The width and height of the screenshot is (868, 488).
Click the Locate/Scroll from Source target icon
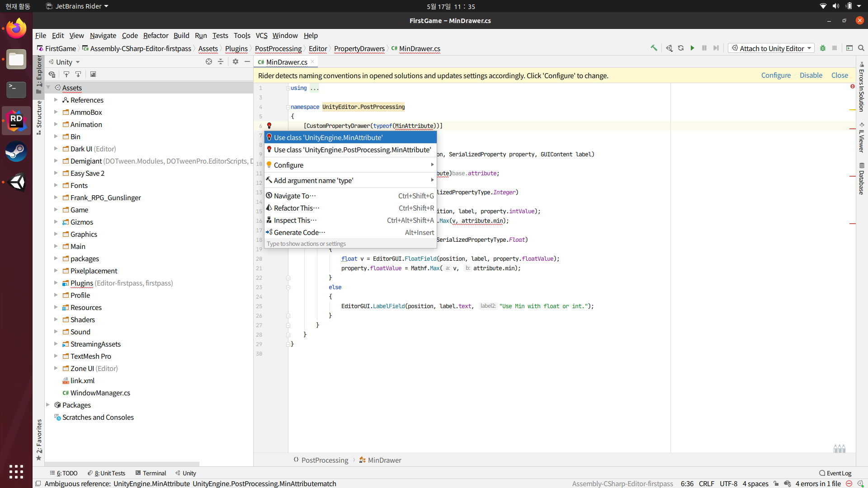click(x=209, y=62)
